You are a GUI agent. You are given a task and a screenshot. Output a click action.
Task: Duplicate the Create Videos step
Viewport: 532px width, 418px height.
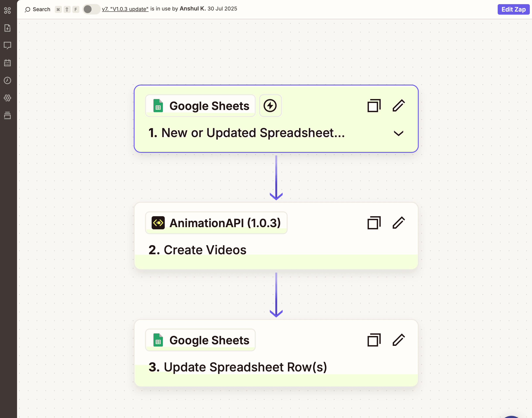coord(374,223)
